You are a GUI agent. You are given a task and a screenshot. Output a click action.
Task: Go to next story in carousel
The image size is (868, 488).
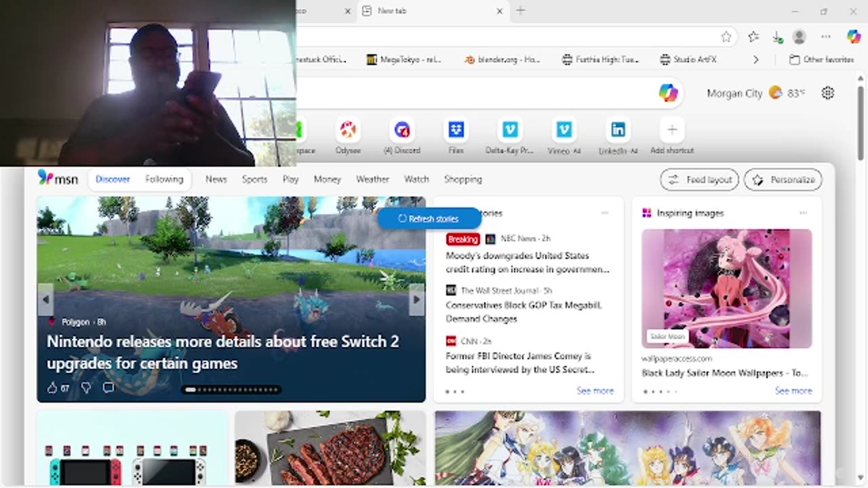(x=417, y=299)
